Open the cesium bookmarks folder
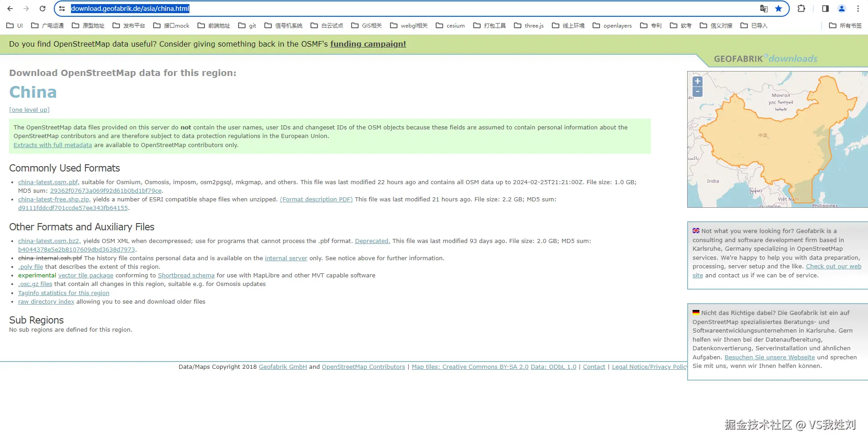The image size is (868, 443). [450, 26]
